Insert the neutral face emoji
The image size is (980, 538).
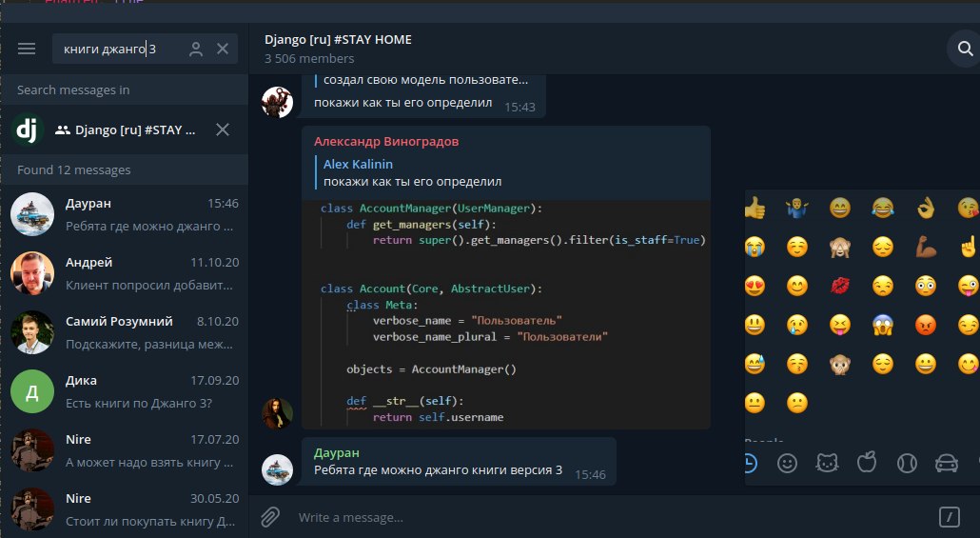click(x=755, y=403)
